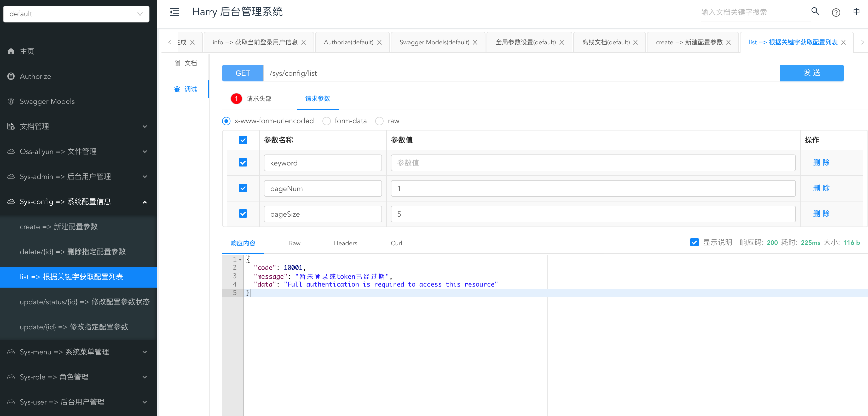
Task: Select the raw radio button
Action: coord(379,121)
